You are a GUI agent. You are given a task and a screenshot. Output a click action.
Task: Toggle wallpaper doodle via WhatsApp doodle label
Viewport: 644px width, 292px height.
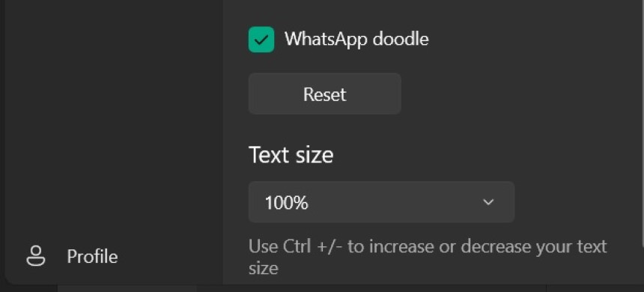coord(356,40)
